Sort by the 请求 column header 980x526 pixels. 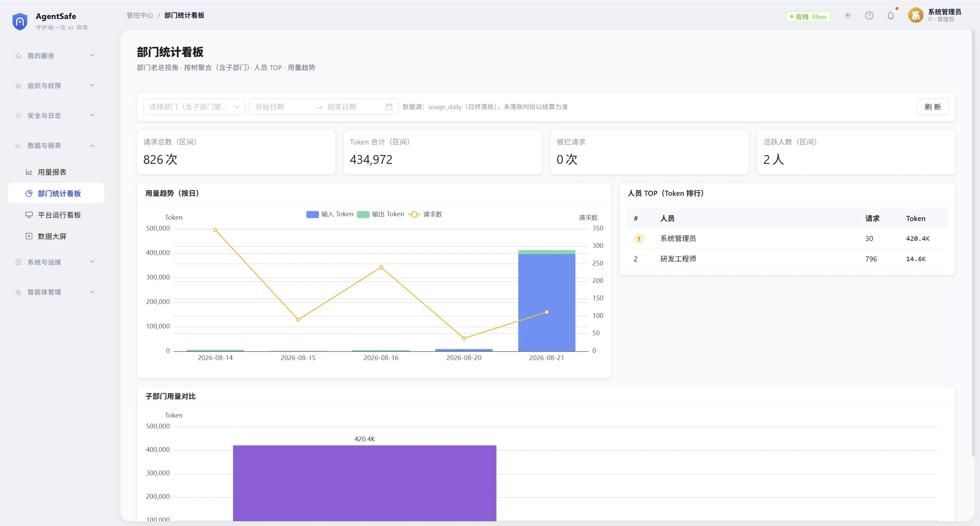coord(872,219)
